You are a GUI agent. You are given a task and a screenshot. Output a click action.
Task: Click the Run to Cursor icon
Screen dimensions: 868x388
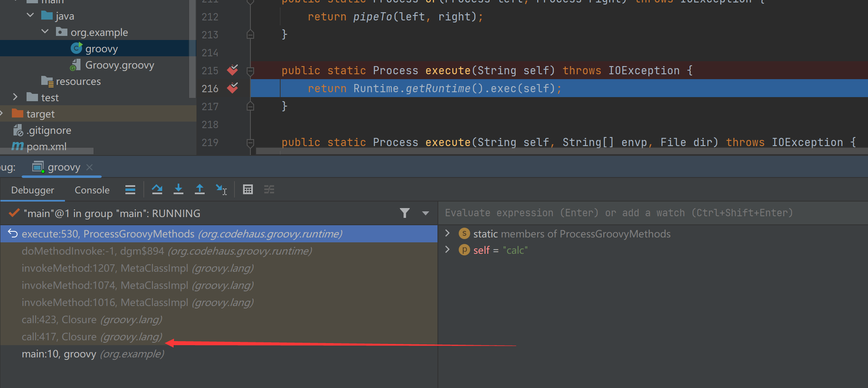[221, 189]
